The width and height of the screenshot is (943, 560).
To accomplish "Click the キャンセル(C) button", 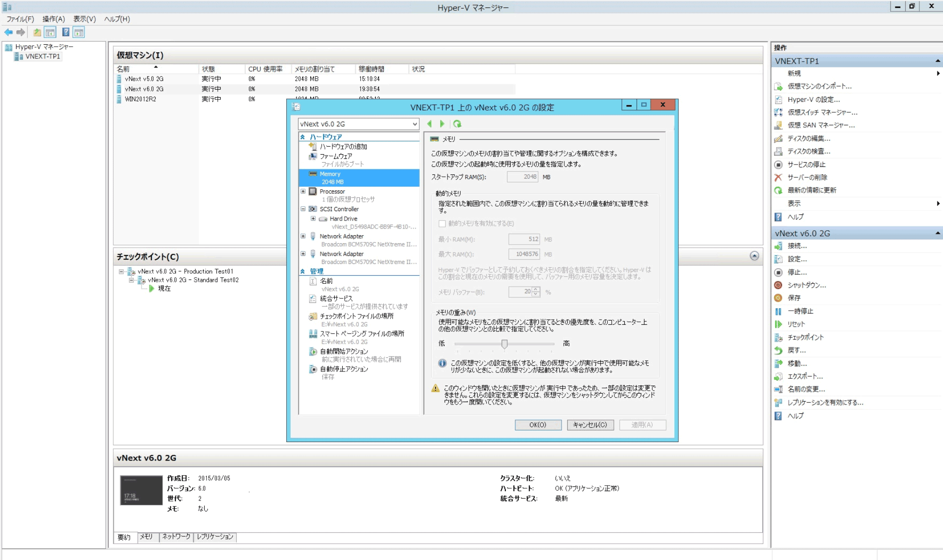I will point(590,425).
